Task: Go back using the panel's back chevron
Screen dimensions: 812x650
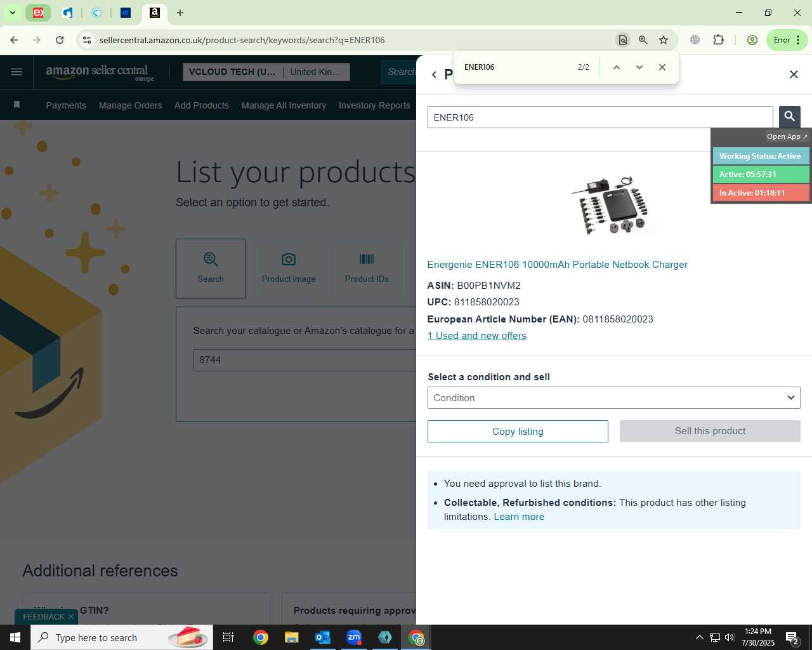Action: point(434,75)
